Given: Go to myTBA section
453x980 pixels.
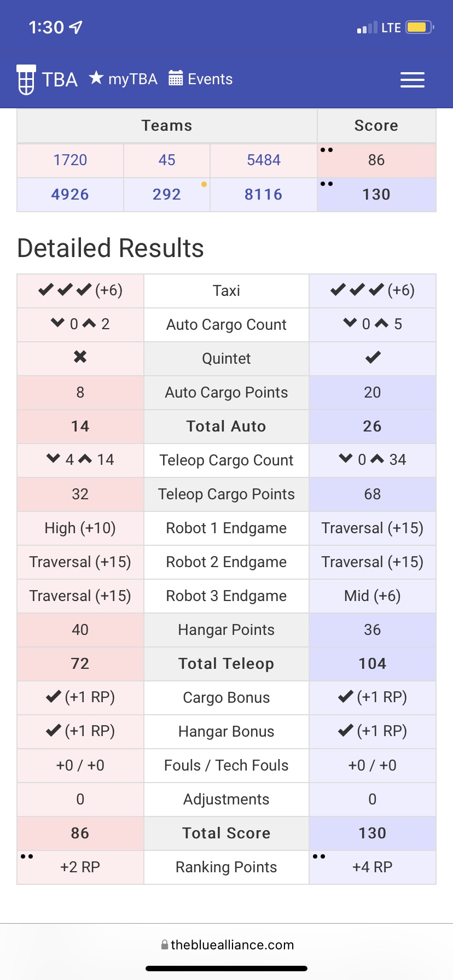Looking at the screenshot, I should pyautogui.click(x=124, y=79).
